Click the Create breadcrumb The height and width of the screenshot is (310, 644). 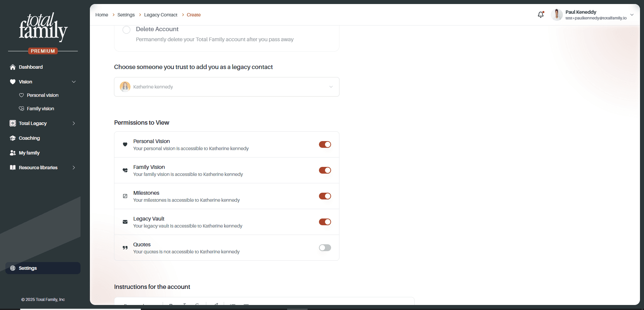(x=194, y=15)
